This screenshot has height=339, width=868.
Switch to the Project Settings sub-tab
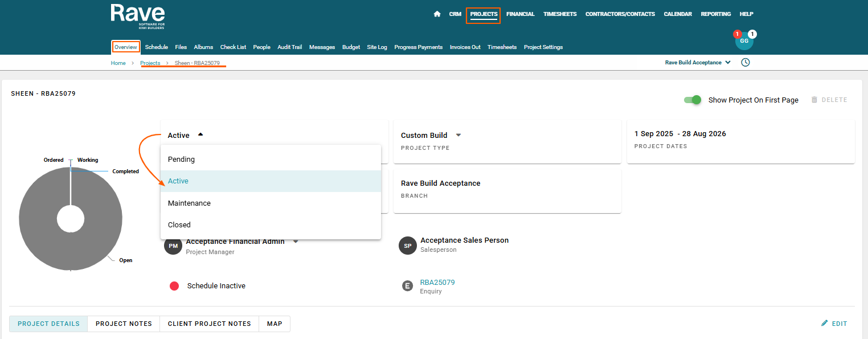pyautogui.click(x=543, y=47)
